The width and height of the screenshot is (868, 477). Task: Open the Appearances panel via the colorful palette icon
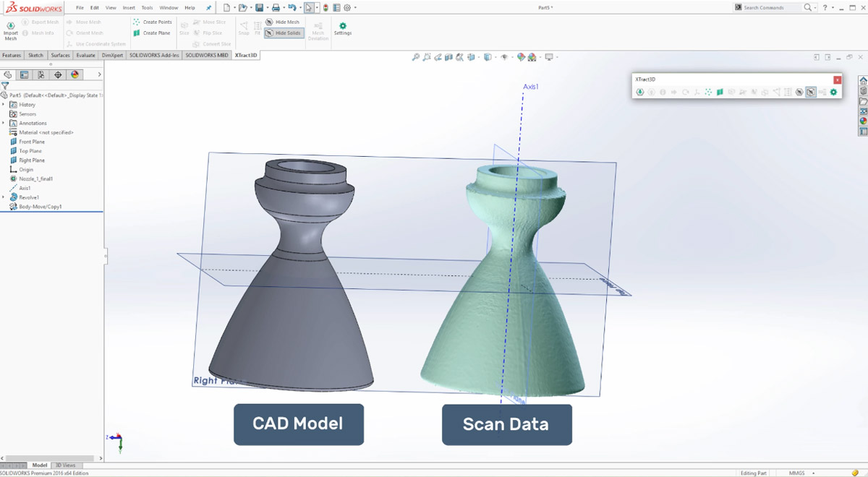tap(75, 74)
